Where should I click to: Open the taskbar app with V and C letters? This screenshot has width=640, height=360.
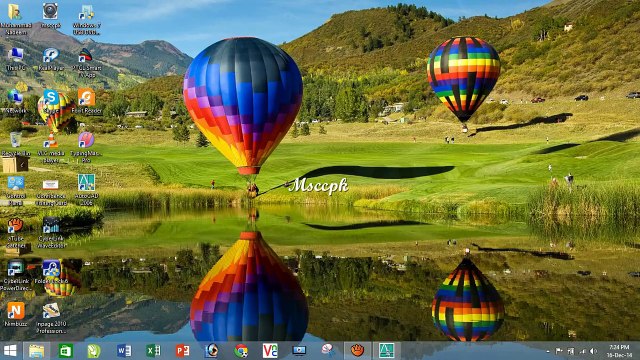click(270, 351)
